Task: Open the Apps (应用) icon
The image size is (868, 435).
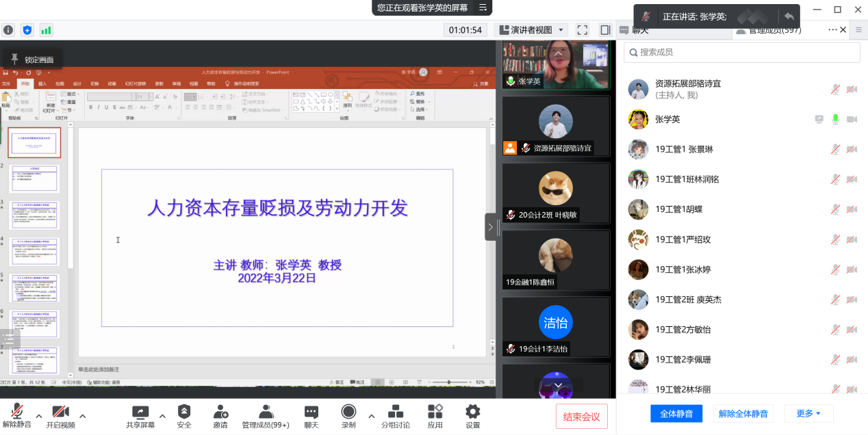Action: pyautogui.click(x=435, y=412)
